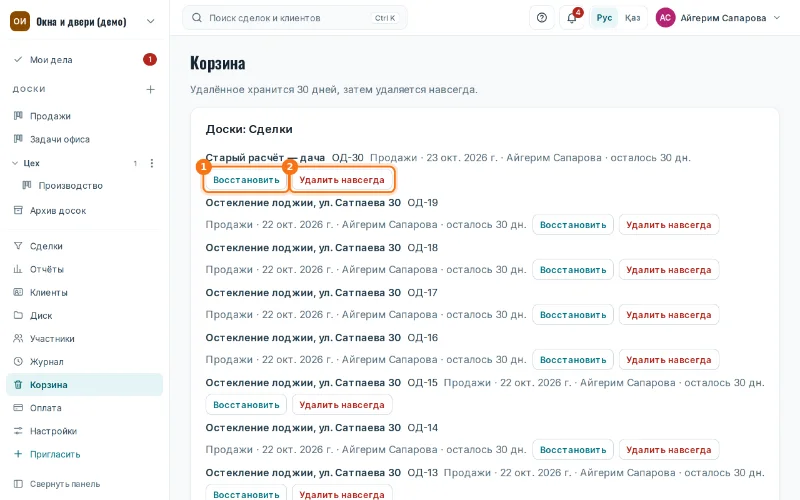Permanently delete deal ОД-17
Viewport: 800px width, 500px height.
click(x=669, y=315)
